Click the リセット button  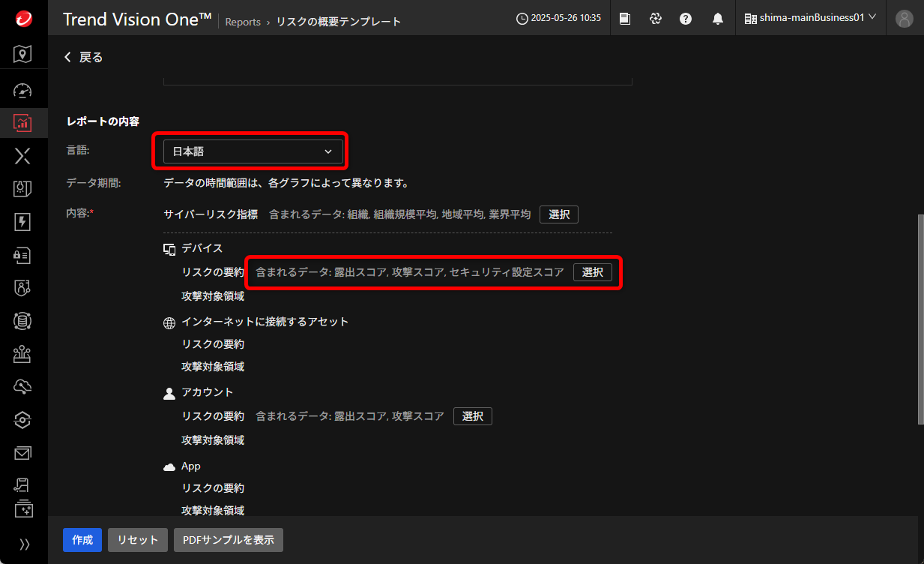(x=138, y=540)
